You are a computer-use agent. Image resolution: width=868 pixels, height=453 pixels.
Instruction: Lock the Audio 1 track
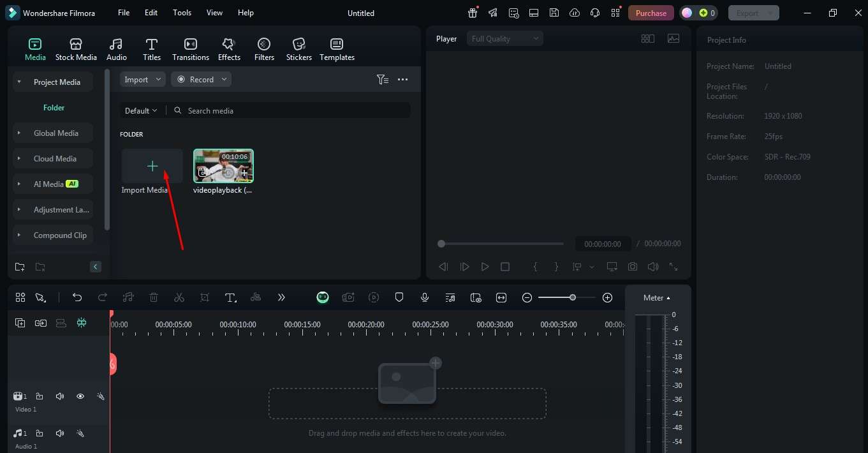[40, 433]
